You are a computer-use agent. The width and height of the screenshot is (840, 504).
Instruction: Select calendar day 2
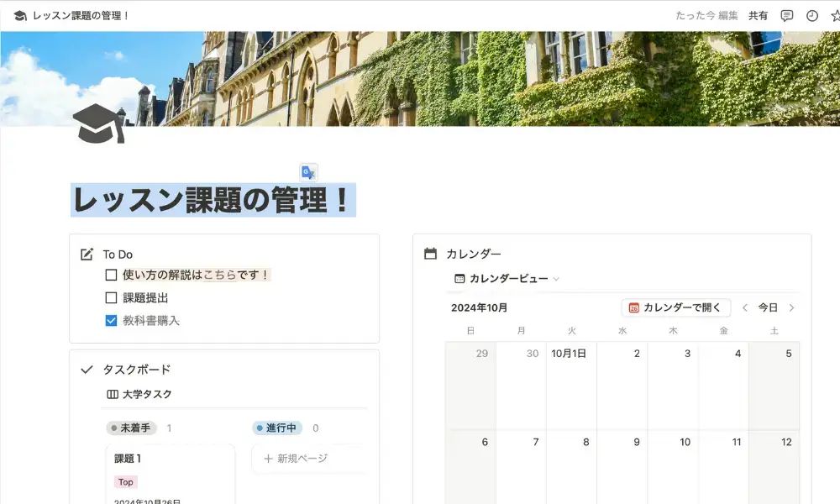pos(622,386)
